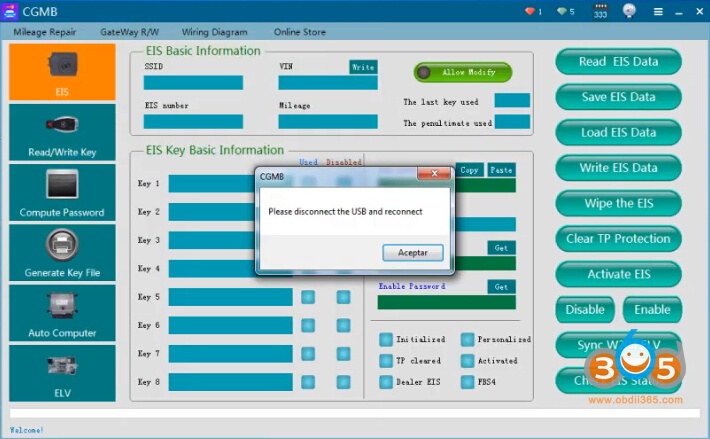Open the Mileage Repair menu

[45, 32]
